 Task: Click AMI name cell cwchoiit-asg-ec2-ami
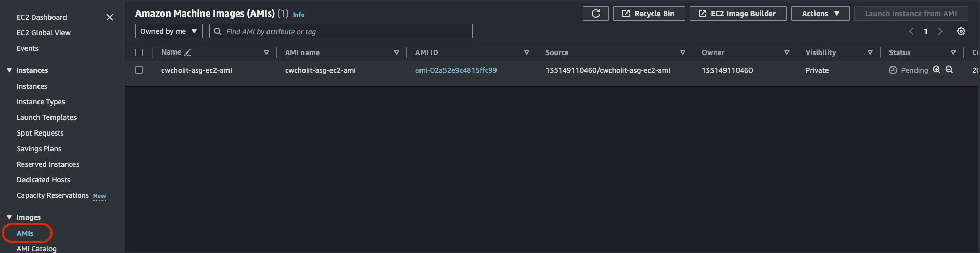click(321, 70)
